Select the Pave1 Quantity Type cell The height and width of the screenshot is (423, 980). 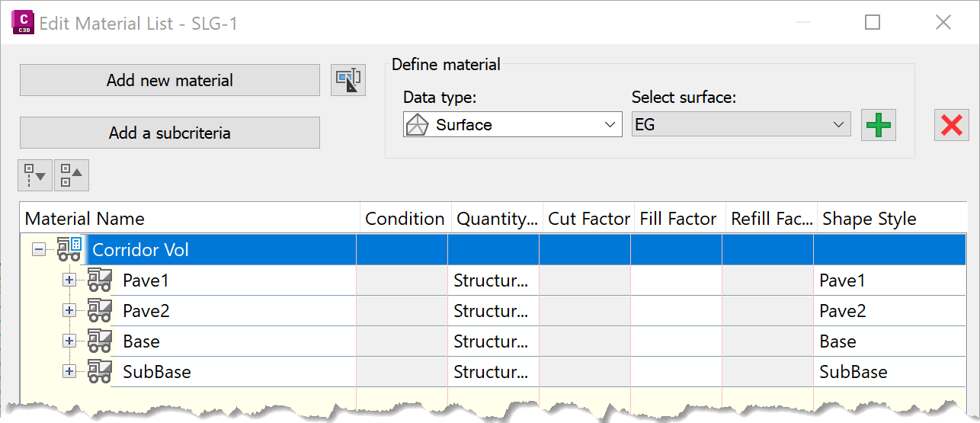(x=494, y=280)
